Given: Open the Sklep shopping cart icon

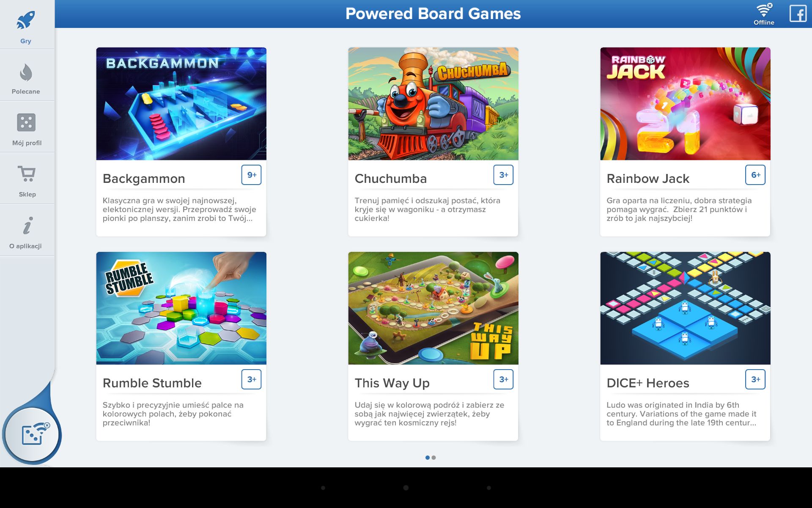Looking at the screenshot, I should tap(27, 174).
